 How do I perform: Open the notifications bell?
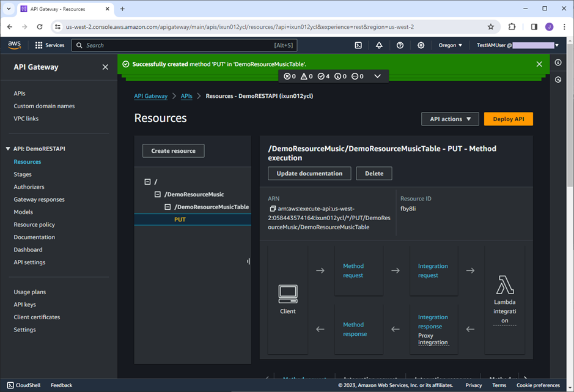379,45
